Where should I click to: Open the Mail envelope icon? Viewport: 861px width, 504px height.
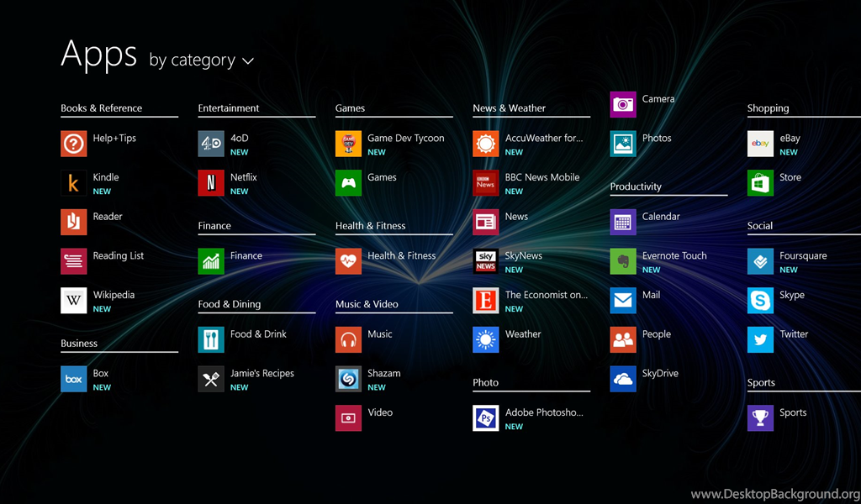[623, 301]
